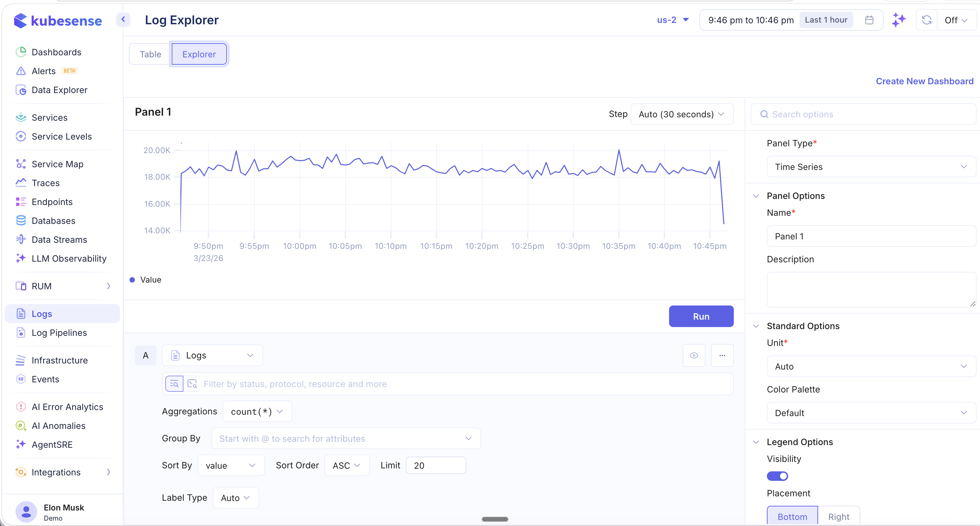Hide query A using the eye toggle
This screenshot has height=526, width=980.
694,355
